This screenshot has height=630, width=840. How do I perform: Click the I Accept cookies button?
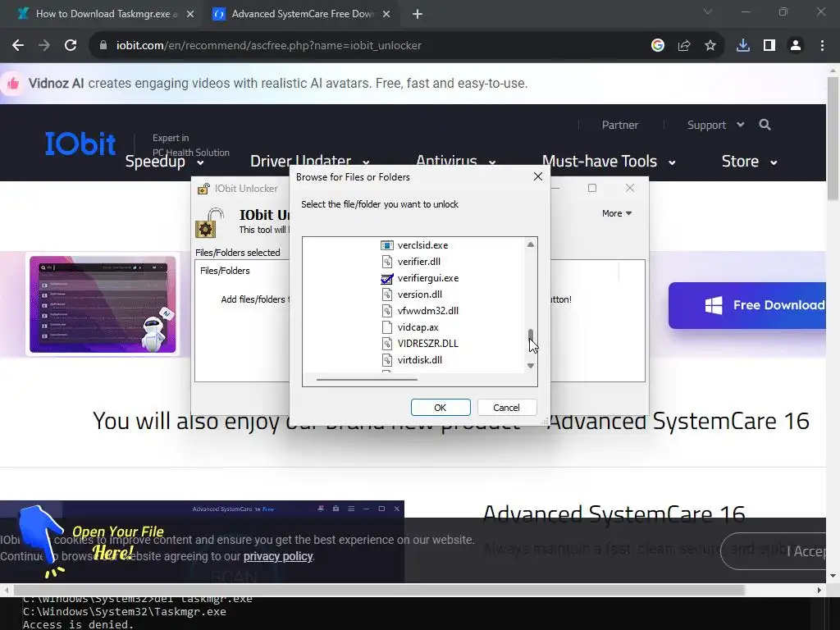pyautogui.click(x=775, y=550)
